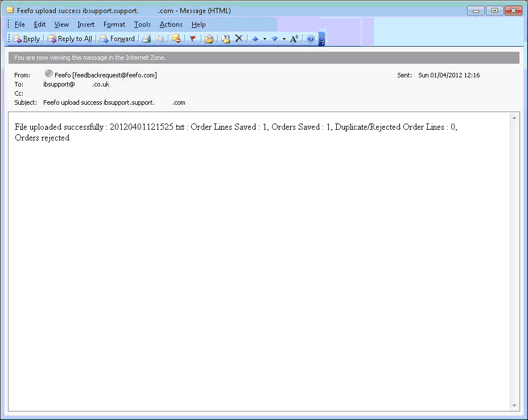Click the font size icon
The width and height of the screenshot is (528, 420).
294,39
